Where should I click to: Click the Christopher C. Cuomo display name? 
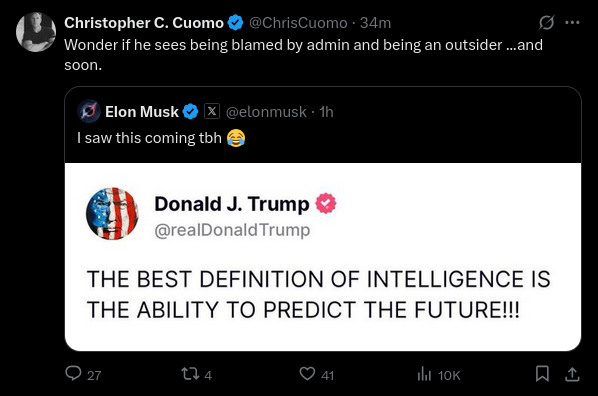(x=144, y=23)
